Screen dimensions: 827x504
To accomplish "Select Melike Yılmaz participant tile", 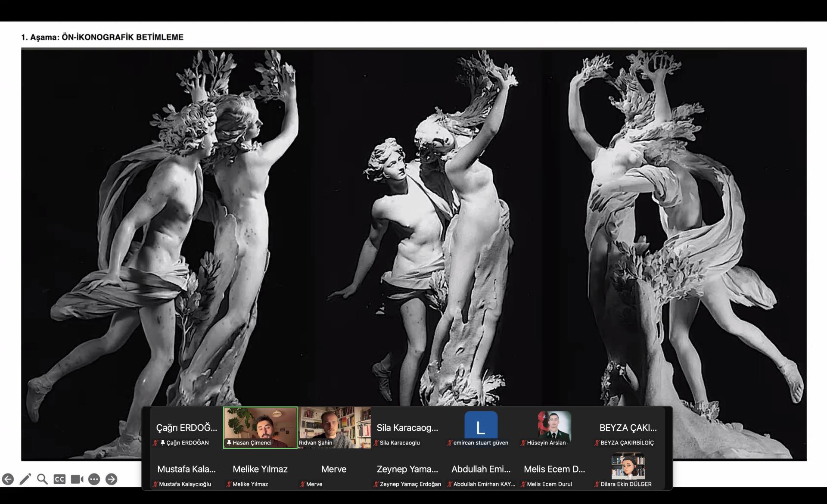I will tap(260, 470).
